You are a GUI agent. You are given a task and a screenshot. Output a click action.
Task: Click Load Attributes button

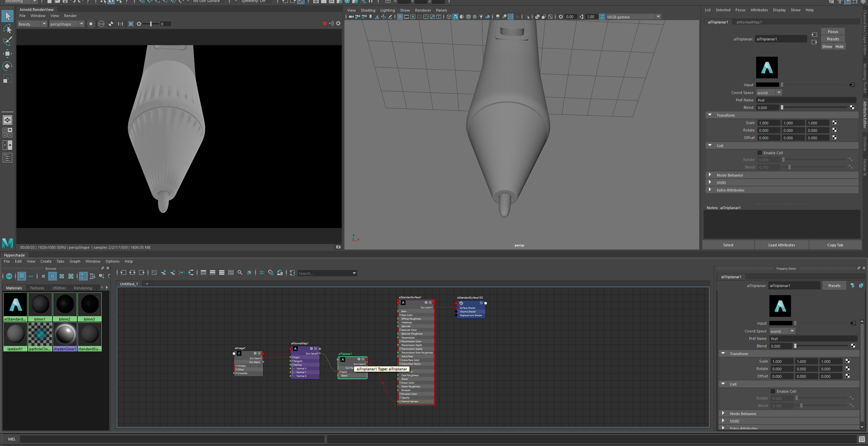click(x=781, y=245)
